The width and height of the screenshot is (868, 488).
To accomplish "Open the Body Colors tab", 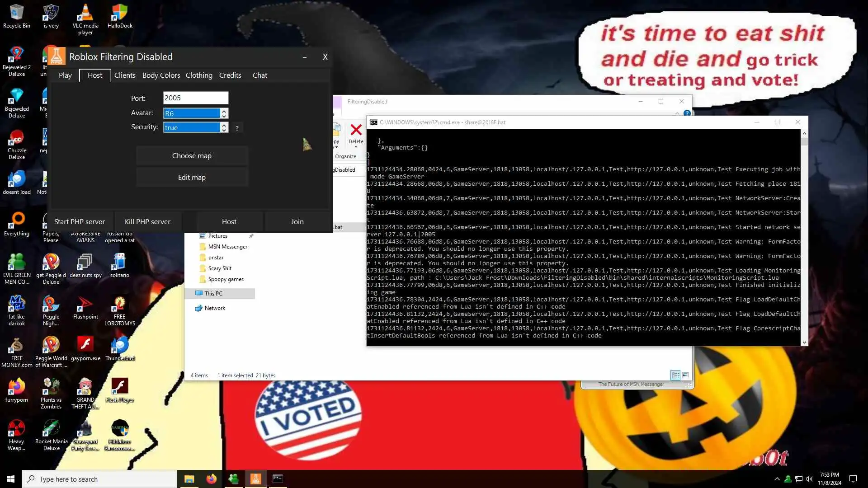I will [161, 75].
